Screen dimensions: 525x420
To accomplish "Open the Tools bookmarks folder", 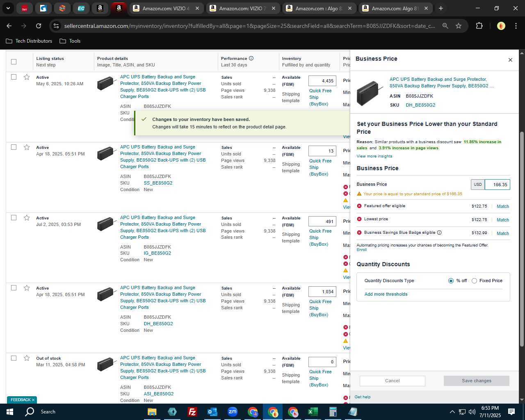I will click(x=70, y=41).
